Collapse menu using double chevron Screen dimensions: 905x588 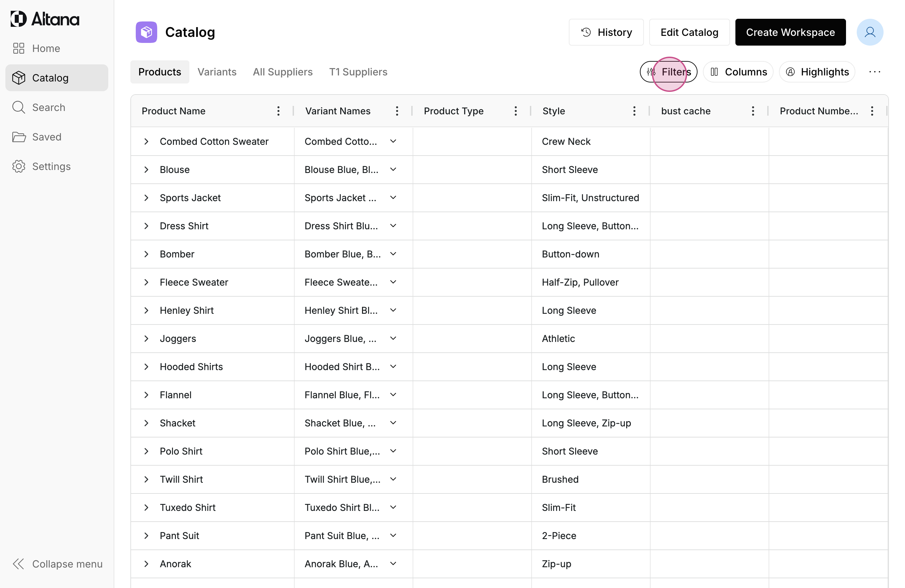18,564
